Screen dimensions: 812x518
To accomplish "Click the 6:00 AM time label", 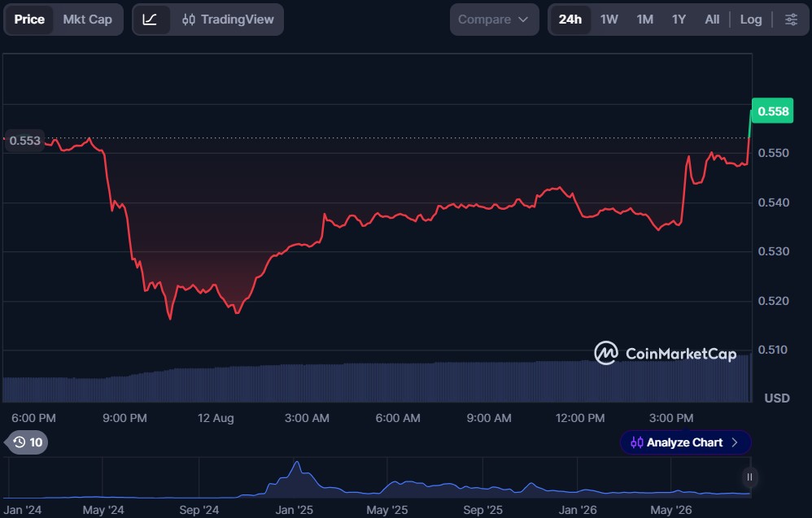I will tap(398, 418).
